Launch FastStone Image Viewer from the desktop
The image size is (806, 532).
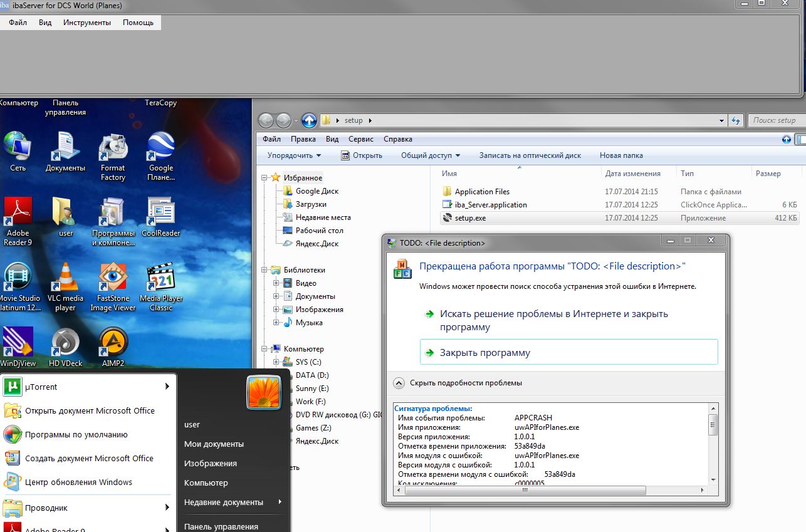pyautogui.click(x=113, y=286)
